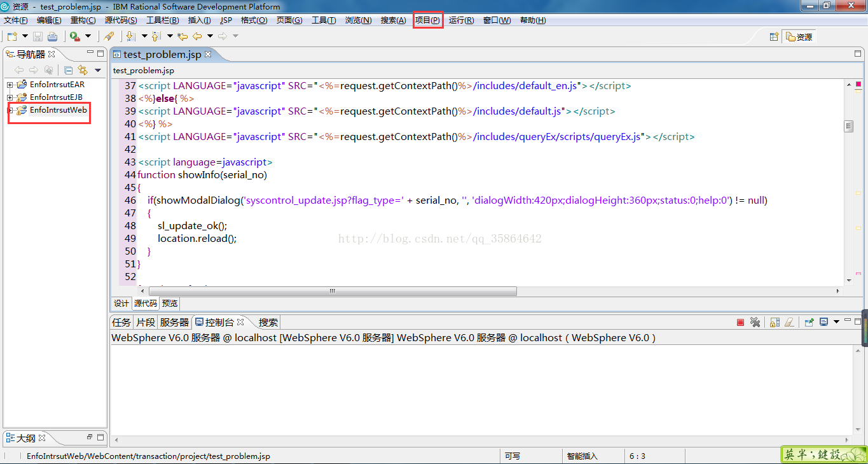Open the Previous annotation dropdown arrow
868x464 pixels.
[170, 36]
